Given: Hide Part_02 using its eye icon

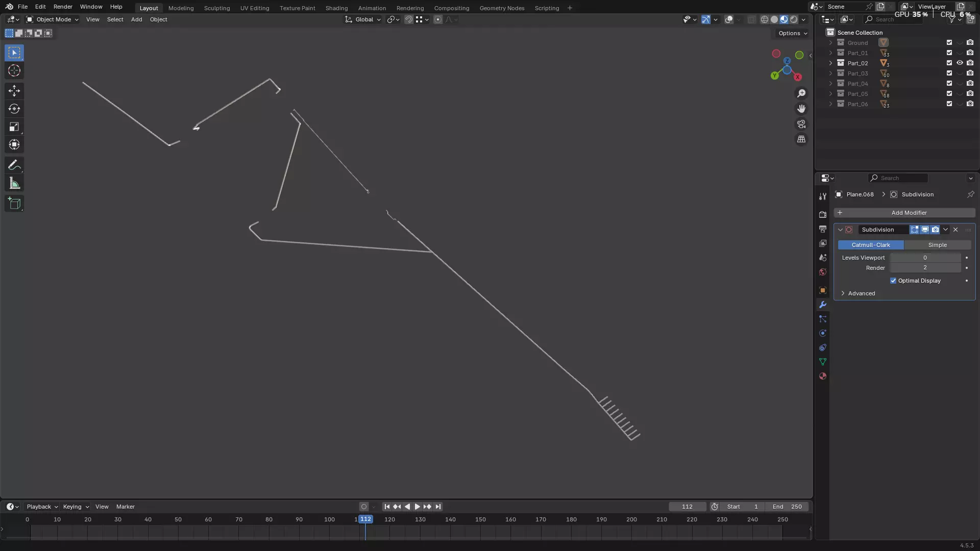Looking at the screenshot, I should coord(960,63).
